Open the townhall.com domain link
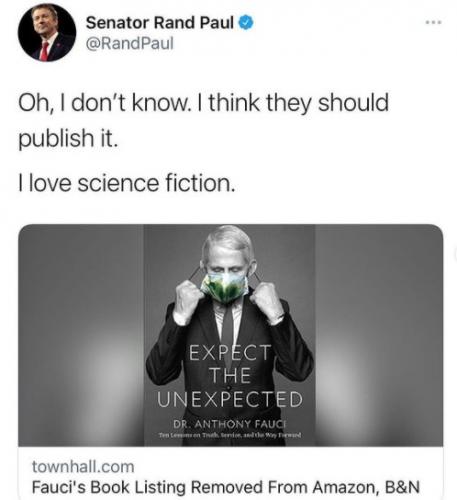The width and height of the screenshot is (457, 500). [83, 467]
